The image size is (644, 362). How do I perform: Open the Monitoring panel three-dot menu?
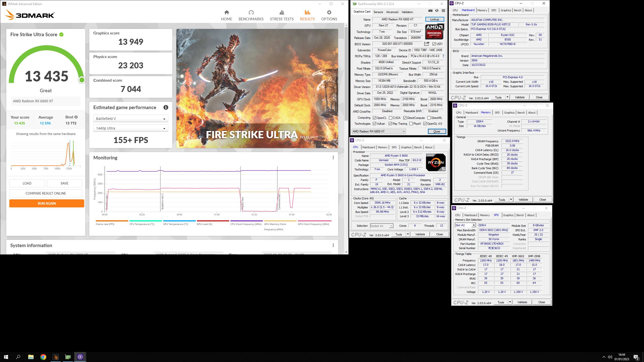tap(333, 158)
